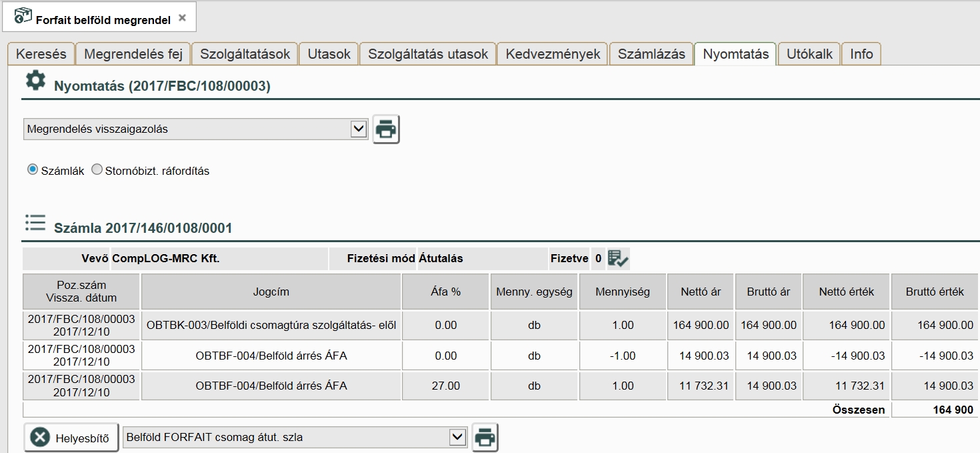Switch to the Utókalk tab

[809, 54]
